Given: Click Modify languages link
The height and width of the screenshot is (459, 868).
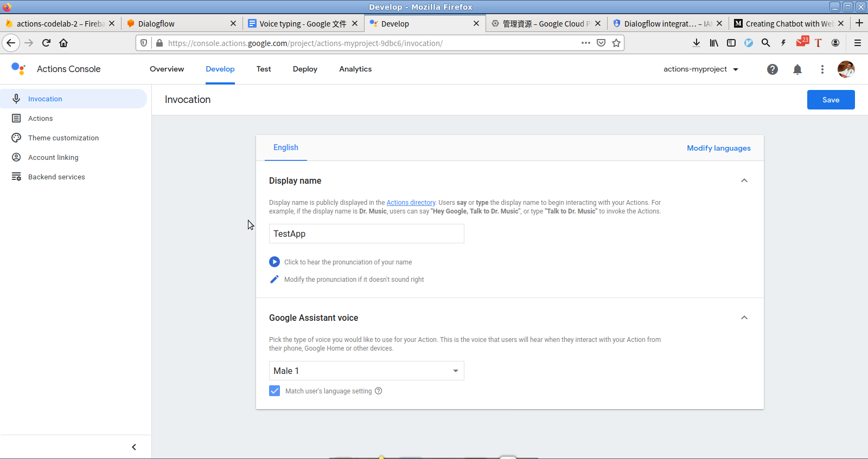Looking at the screenshot, I should pyautogui.click(x=719, y=148).
